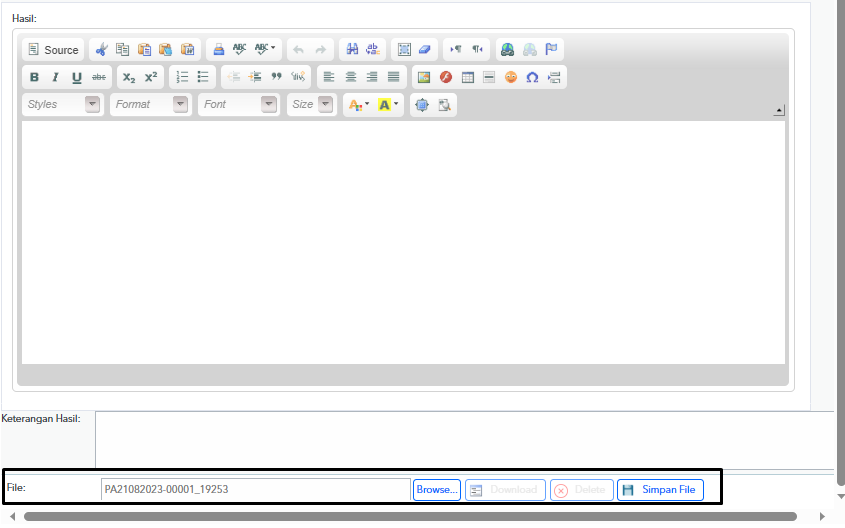Open the Font dropdown
The image size is (845, 528).
(x=239, y=105)
